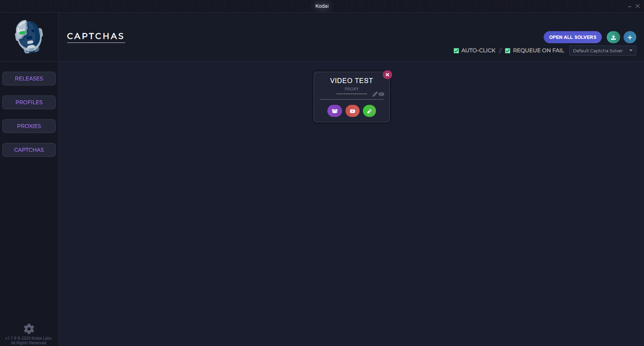Disable the AUTO-CLICK checkbox
Image resolution: width=644 pixels, height=346 pixels.
click(x=456, y=51)
